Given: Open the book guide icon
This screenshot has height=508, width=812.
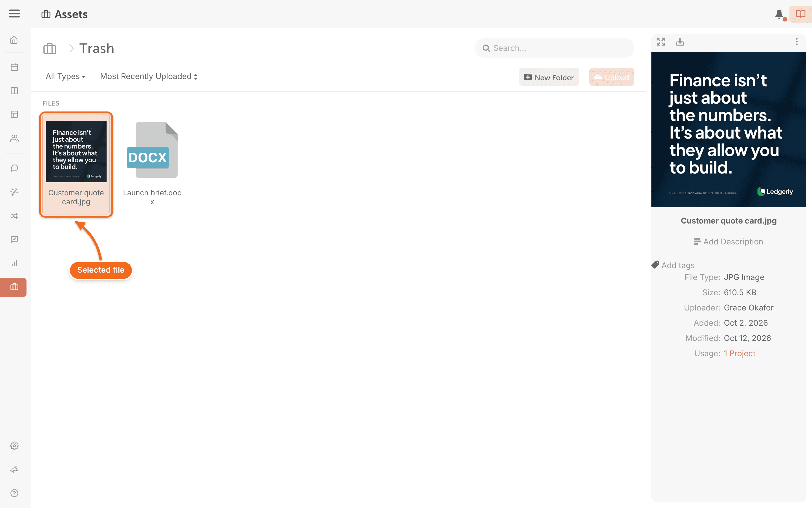Looking at the screenshot, I should pyautogui.click(x=801, y=14).
